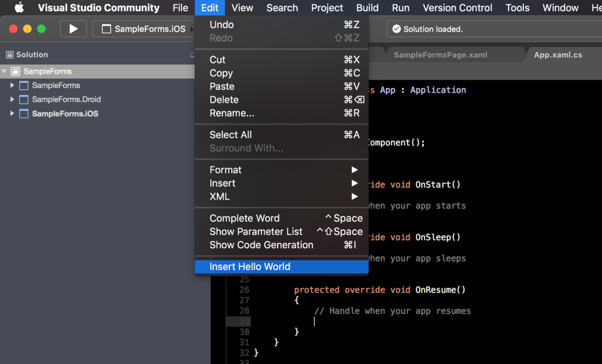Screen dimensions: 602x364
Task: Open the Tools menu
Action: point(517,8)
